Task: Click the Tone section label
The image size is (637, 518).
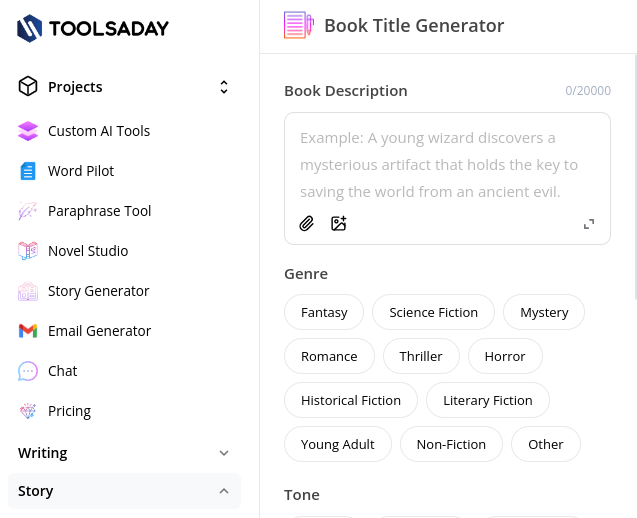Action: (x=302, y=495)
